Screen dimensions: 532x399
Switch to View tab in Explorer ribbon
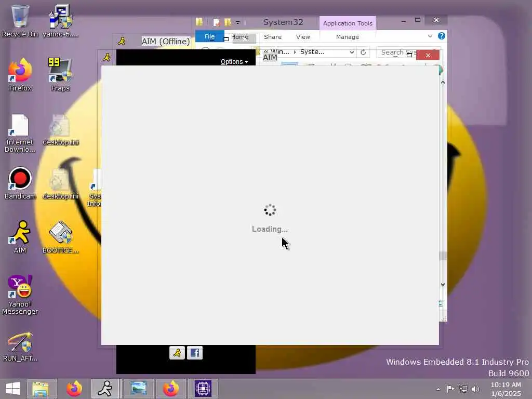pyautogui.click(x=303, y=37)
